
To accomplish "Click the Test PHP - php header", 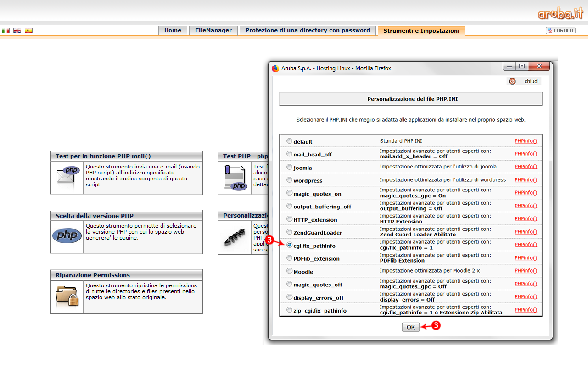I will [x=244, y=156].
